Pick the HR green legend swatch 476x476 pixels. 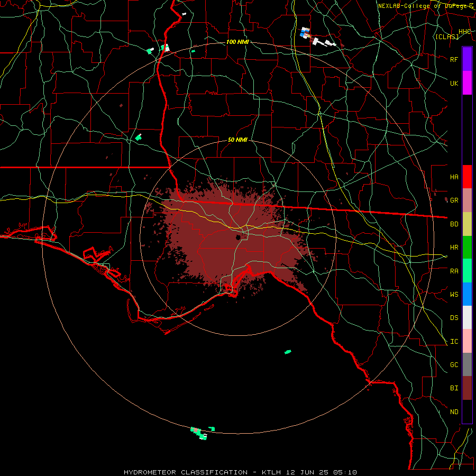[467, 248]
